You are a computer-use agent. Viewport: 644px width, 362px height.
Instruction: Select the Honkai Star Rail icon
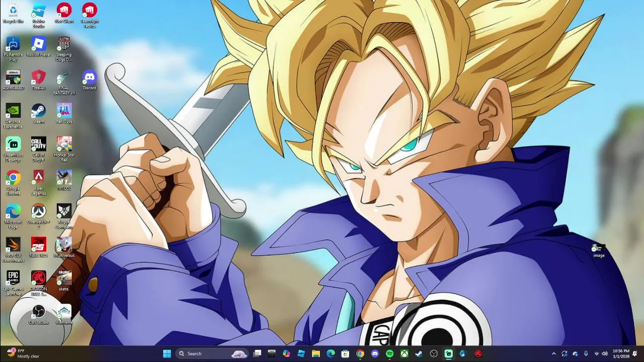pyautogui.click(x=64, y=149)
